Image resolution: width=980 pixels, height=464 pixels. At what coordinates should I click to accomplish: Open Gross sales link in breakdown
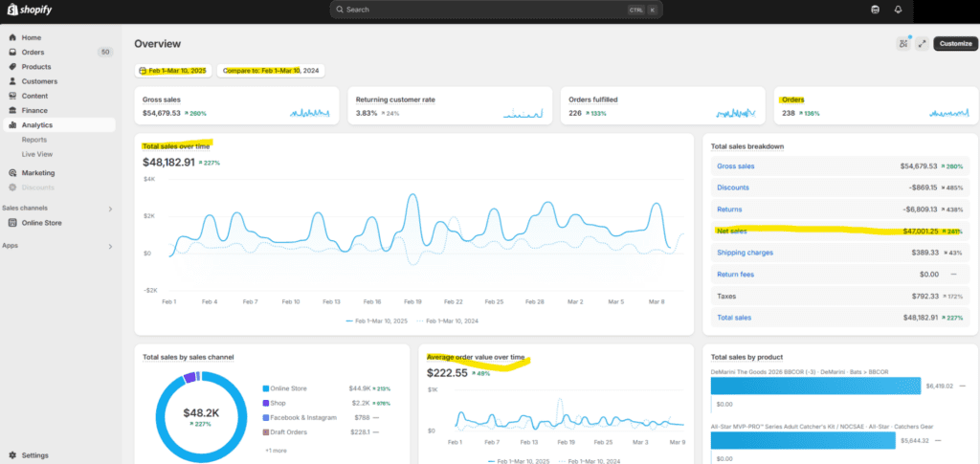pos(735,166)
